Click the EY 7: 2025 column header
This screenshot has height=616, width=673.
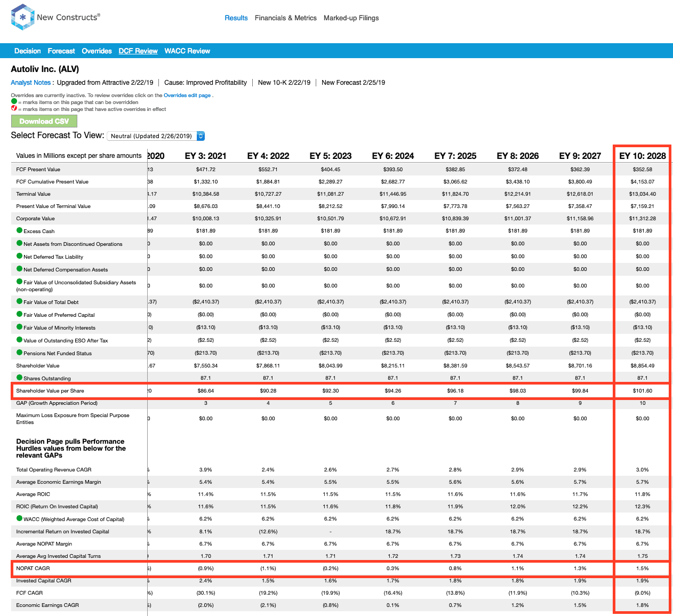[x=455, y=156]
